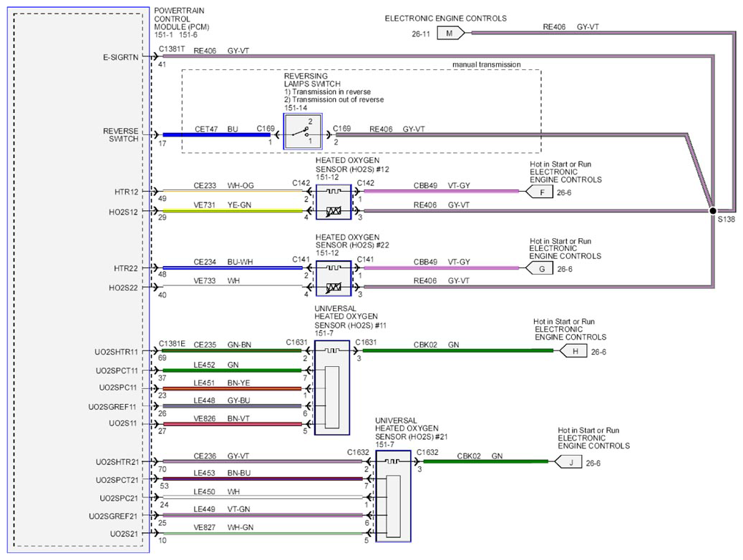743x560 pixels.
Task: Click the LE449 VT-GN wire label
Action: click(222, 509)
